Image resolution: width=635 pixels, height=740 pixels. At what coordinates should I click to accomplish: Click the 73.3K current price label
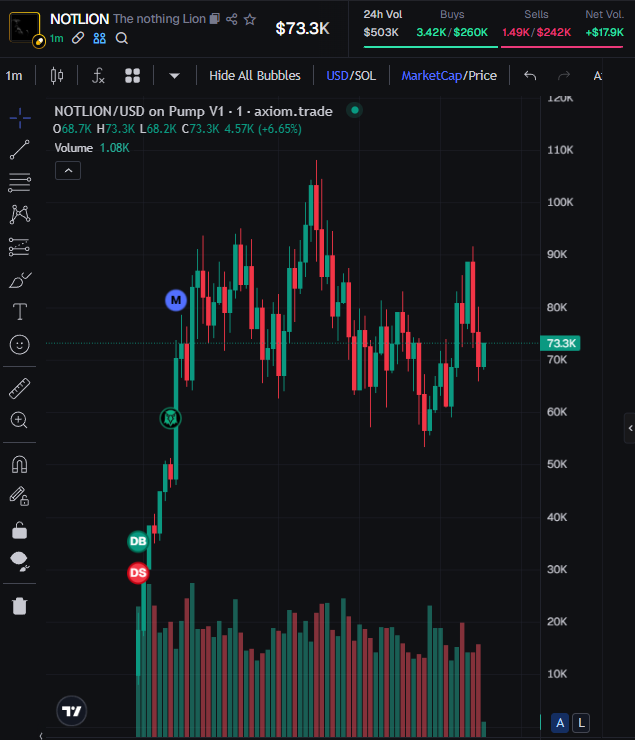coord(560,343)
